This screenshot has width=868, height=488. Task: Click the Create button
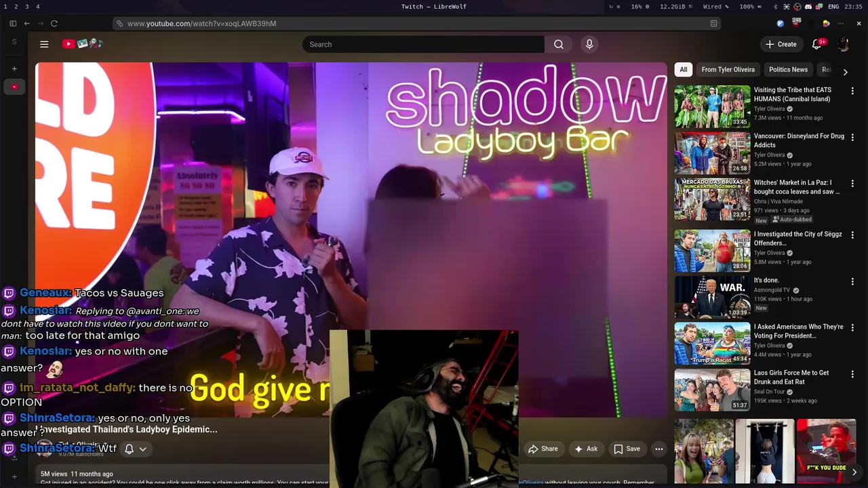[781, 44]
